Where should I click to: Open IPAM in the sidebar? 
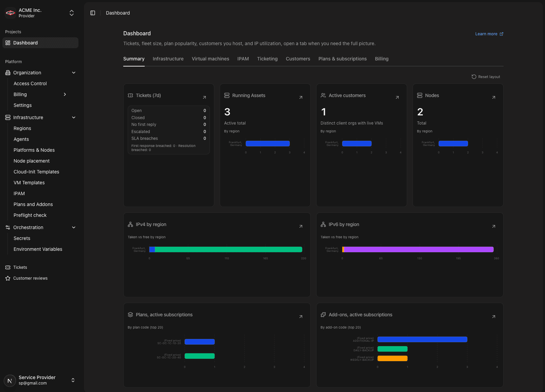coord(19,193)
